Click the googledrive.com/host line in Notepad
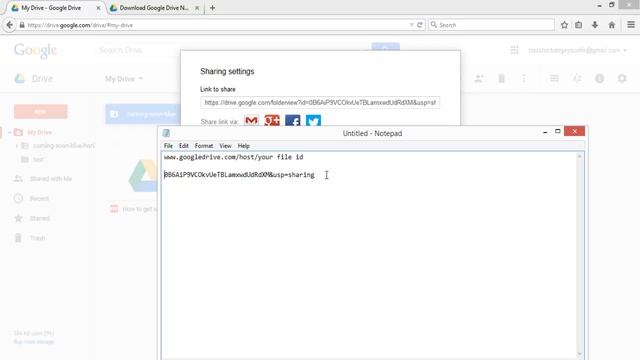Image resolution: width=640 pixels, height=360 pixels. coord(233,157)
